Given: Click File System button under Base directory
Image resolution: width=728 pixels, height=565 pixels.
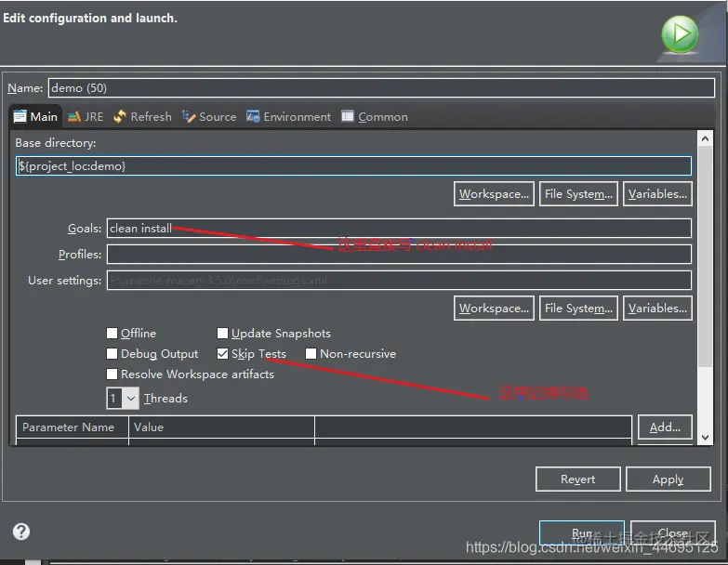Looking at the screenshot, I should tap(578, 194).
